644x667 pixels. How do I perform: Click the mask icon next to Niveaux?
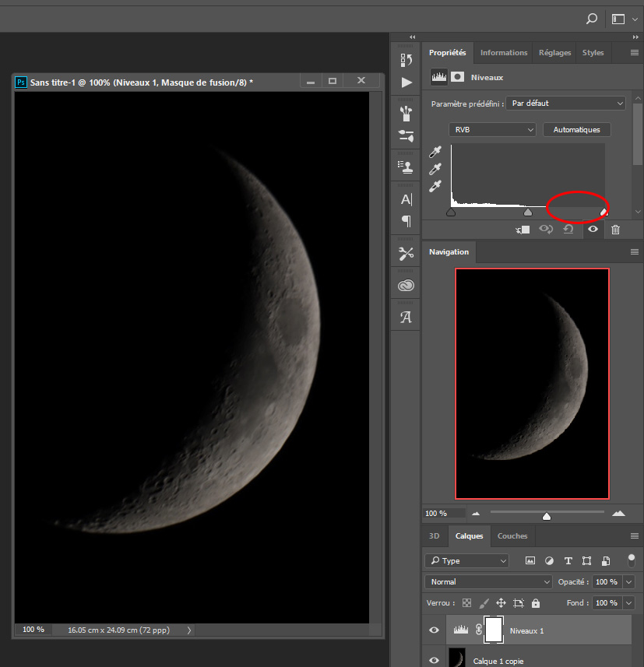pos(457,77)
